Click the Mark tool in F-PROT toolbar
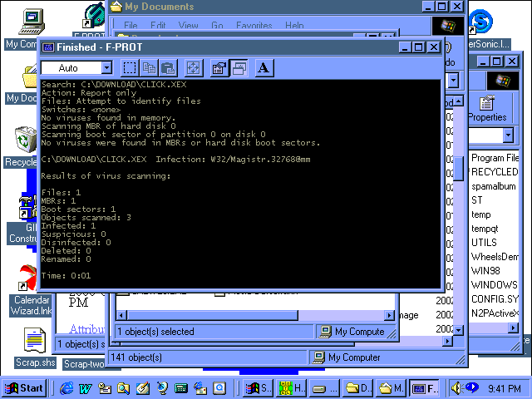 point(130,68)
